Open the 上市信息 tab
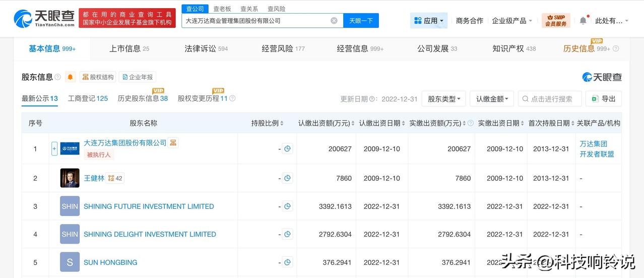Viewport: 644px width, 278px height. (x=130, y=48)
